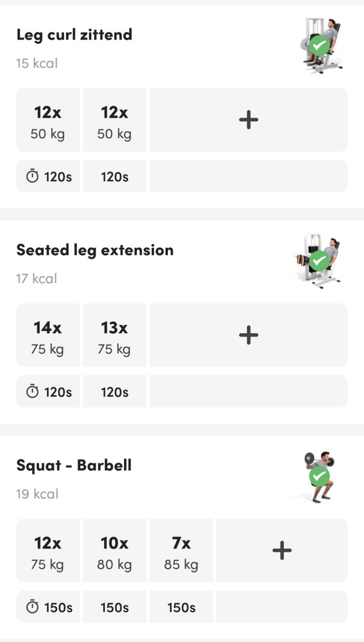This screenshot has width=364, height=642.
Task: Select the 7x 85 kg squat set
Action: pyautogui.click(x=181, y=551)
